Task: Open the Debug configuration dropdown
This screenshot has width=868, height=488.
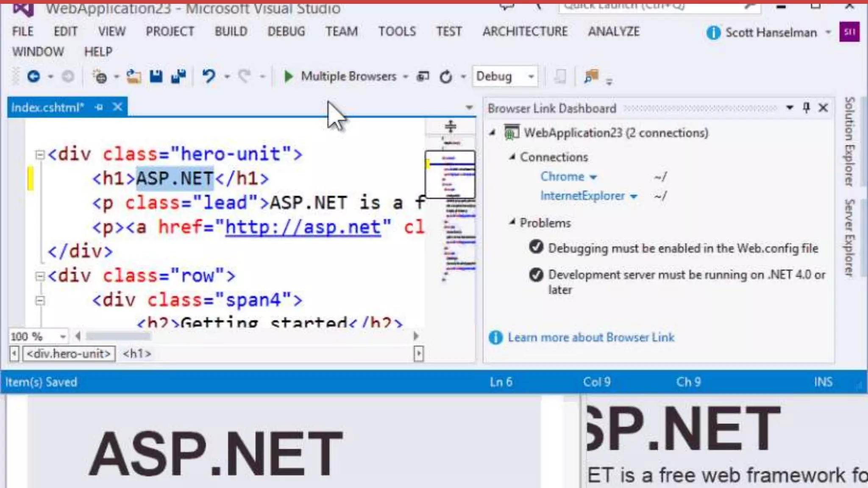Action: 531,77
